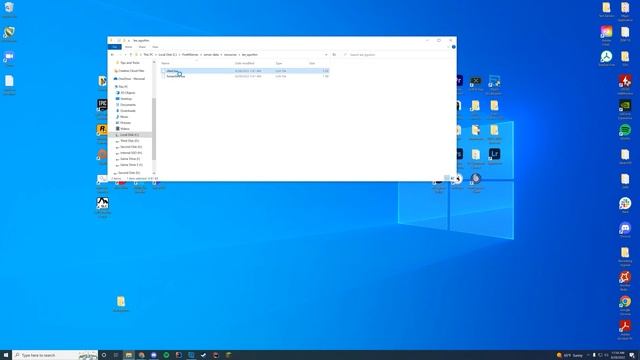Switch to large icons view via status bar
Screen dimensions: 640x360
pyautogui.click(x=452, y=178)
